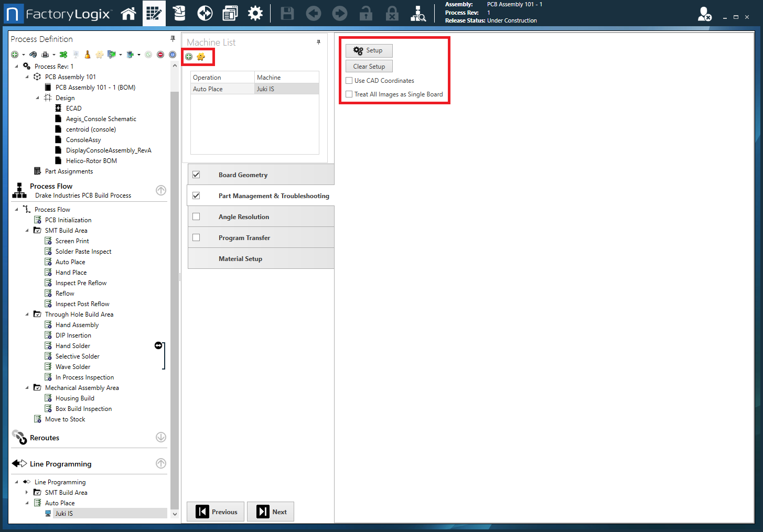This screenshot has height=532, width=763.
Task: Open the settings gear in top toolbar
Action: (x=255, y=14)
